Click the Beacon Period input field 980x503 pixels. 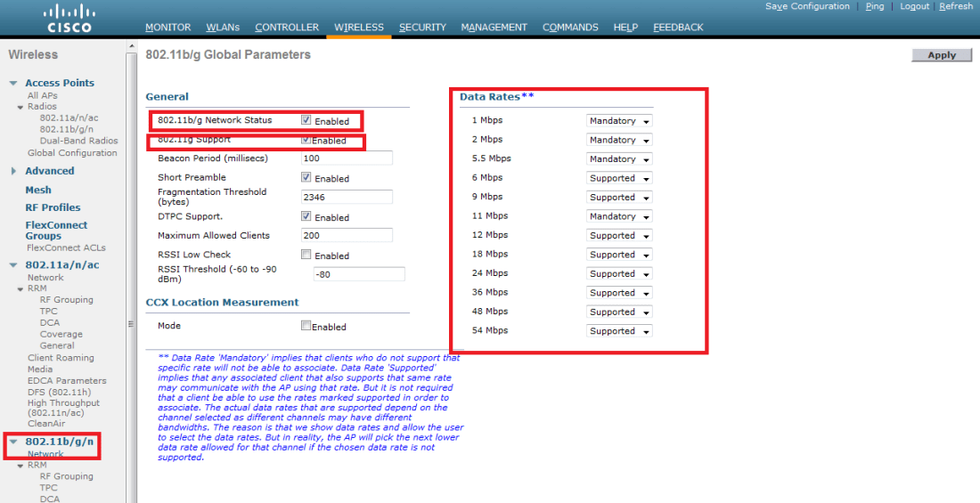(x=347, y=158)
